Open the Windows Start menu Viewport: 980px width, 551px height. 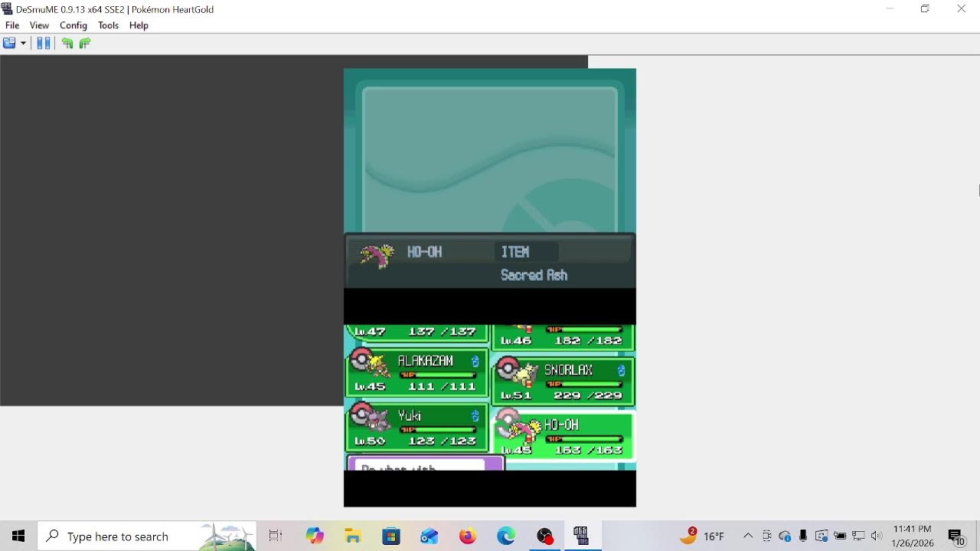tap(18, 536)
